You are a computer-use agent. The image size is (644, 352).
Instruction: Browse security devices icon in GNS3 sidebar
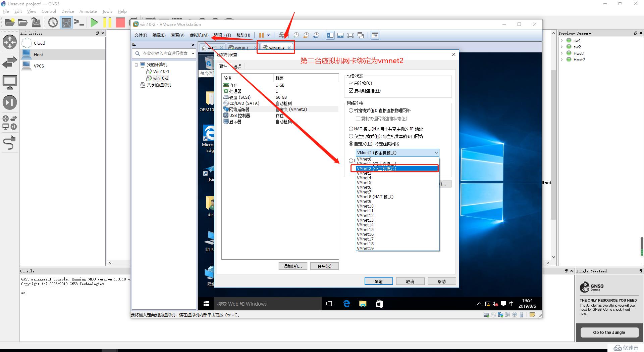point(10,102)
